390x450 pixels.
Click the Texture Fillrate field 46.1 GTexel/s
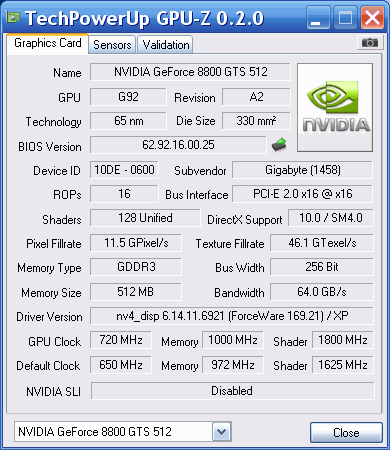click(322, 243)
